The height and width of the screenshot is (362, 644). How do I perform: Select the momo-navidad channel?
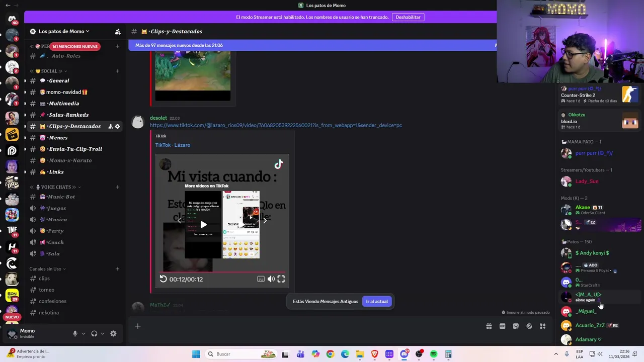(74, 92)
